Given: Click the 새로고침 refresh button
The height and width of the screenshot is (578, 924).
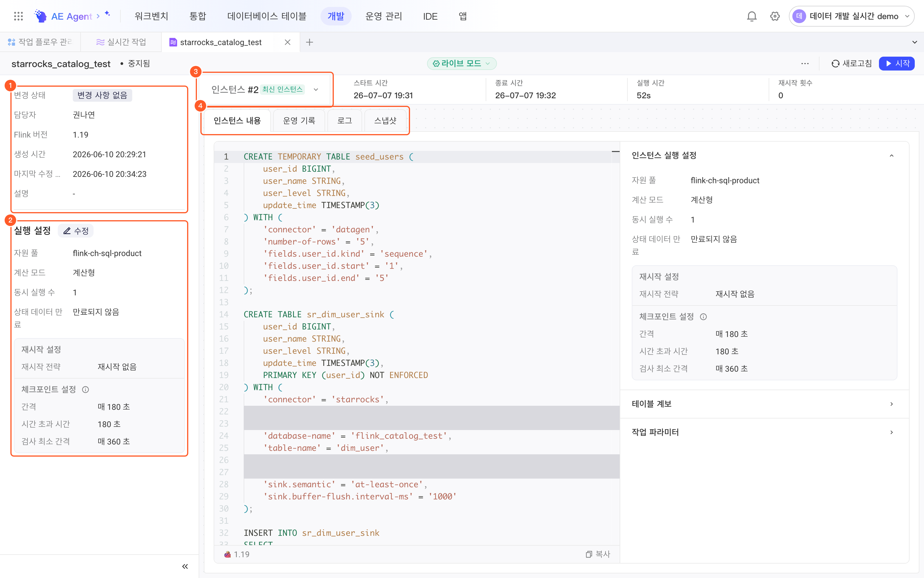Looking at the screenshot, I should (x=852, y=64).
